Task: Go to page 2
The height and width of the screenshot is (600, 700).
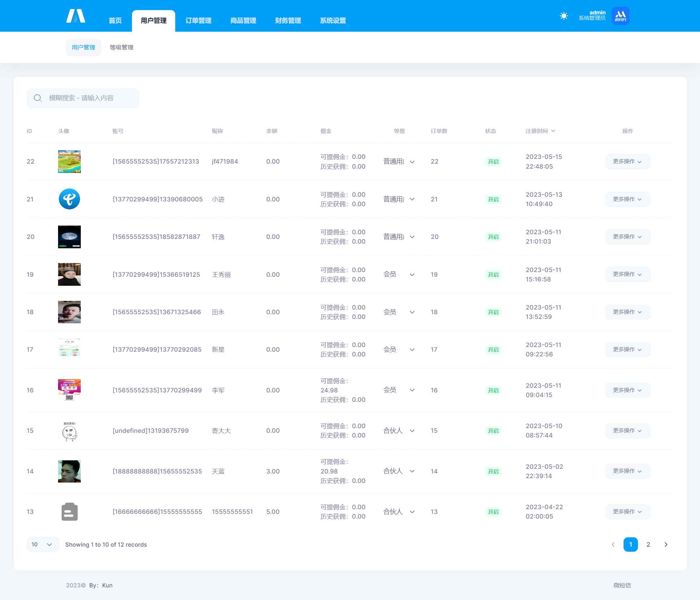Action: click(x=648, y=545)
